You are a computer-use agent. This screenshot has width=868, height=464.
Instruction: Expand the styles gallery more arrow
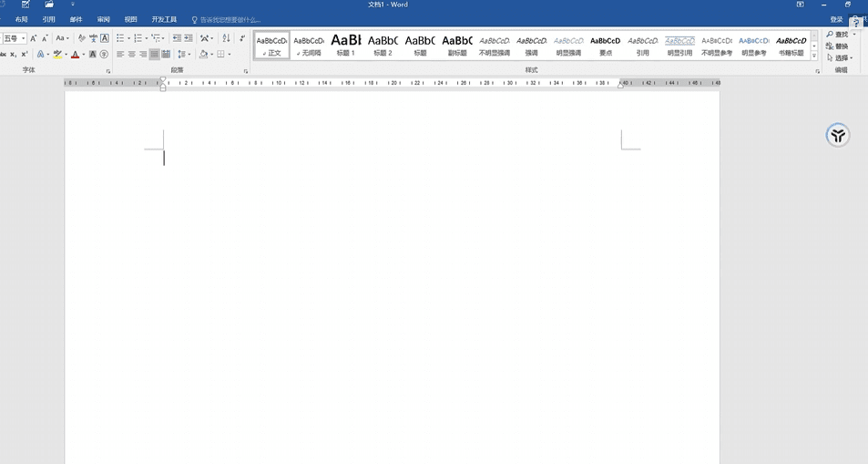pos(814,57)
